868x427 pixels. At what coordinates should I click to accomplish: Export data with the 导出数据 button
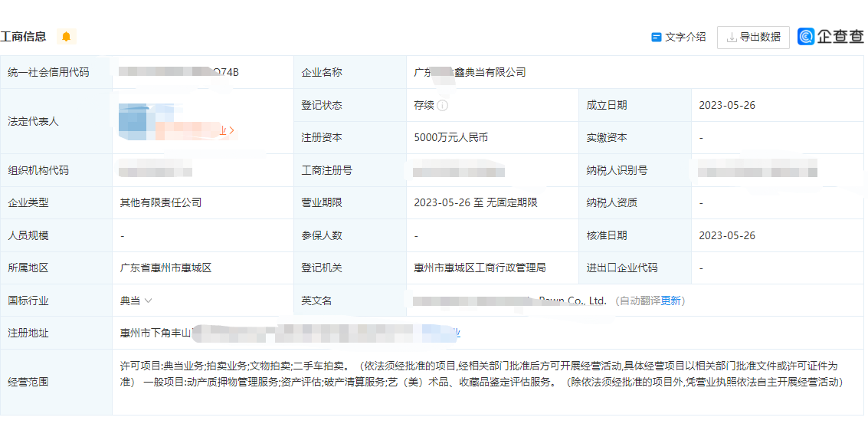[x=753, y=37]
